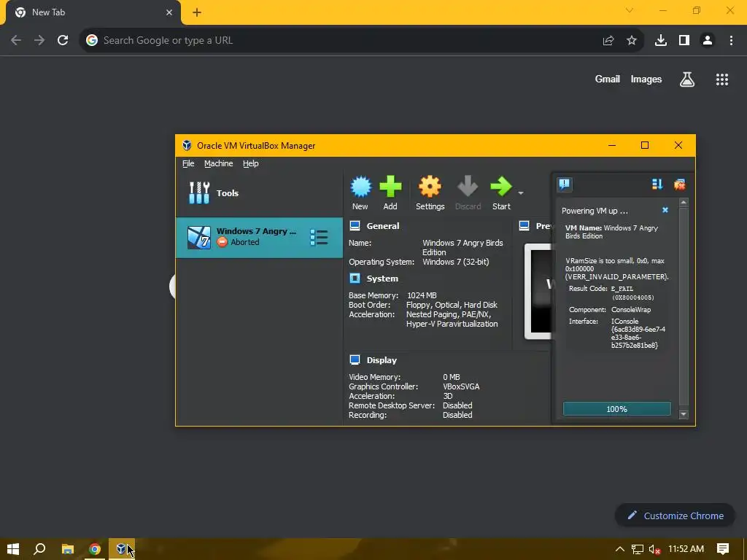
Task: Select Tools in the left pane
Action: coord(260,192)
